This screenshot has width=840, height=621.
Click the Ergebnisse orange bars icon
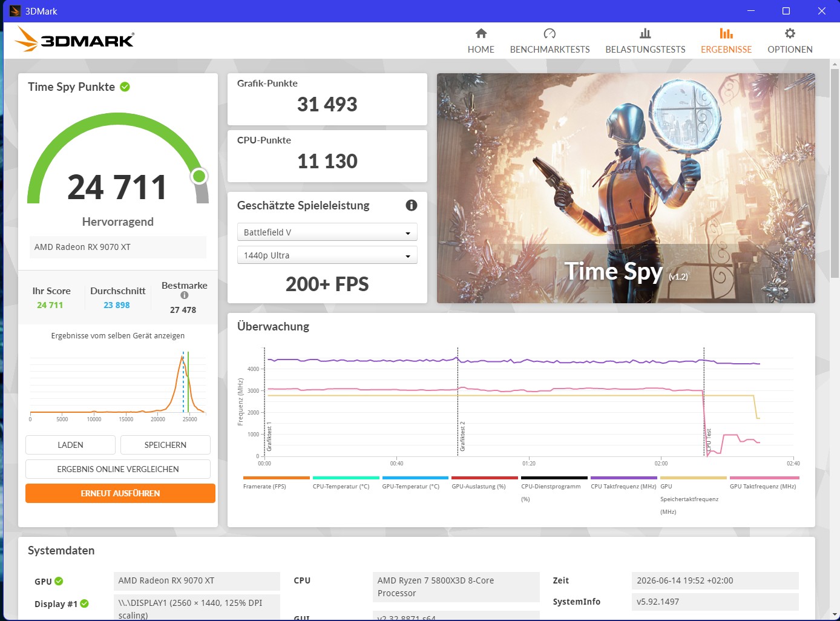(726, 33)
